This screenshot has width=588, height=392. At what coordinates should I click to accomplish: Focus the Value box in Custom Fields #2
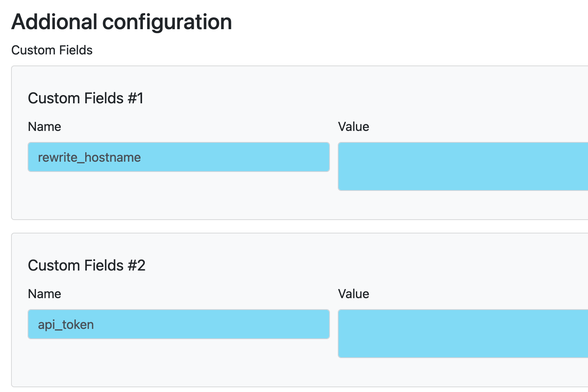pos(463,334)
